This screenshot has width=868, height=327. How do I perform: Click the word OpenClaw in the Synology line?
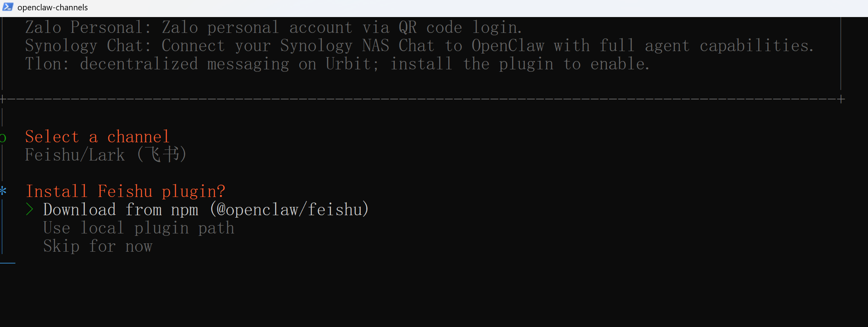pyautogui.click(x=508, y=46)
